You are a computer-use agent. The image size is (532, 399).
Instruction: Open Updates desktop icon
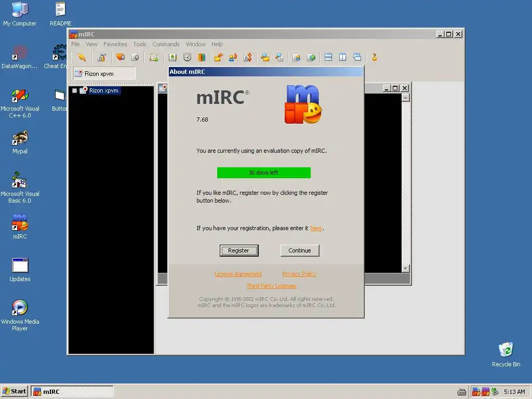click(x=20, y=270)
